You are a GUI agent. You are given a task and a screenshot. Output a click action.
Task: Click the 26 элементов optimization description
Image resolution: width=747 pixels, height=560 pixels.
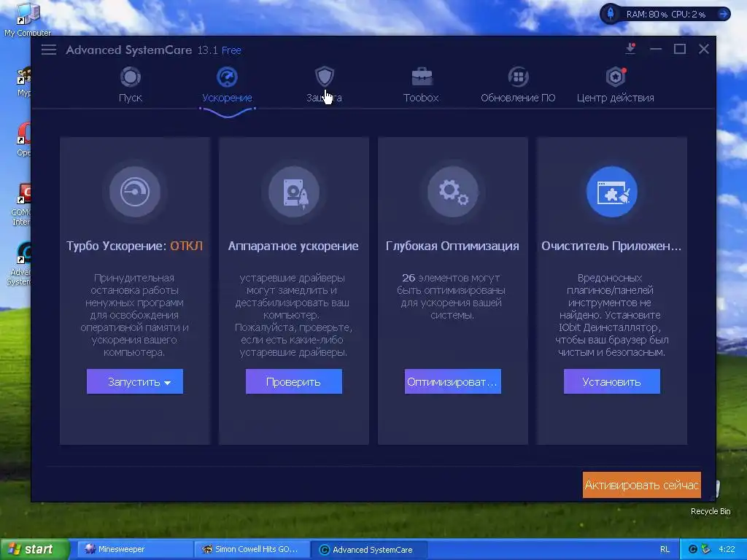pos(451,296)
